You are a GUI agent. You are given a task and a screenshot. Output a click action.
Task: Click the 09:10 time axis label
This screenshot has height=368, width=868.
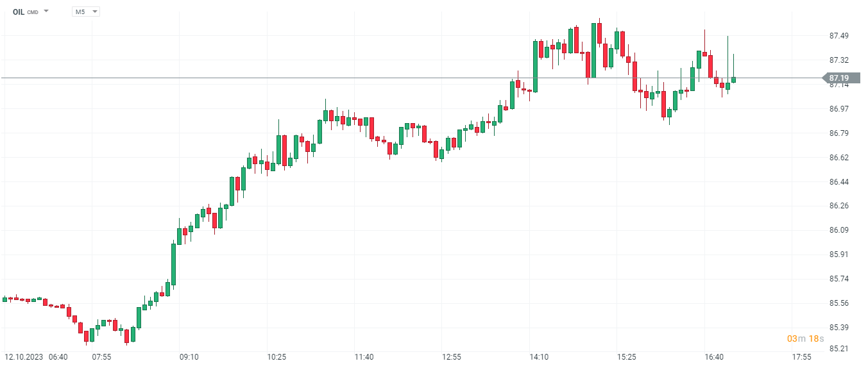[189, 357]
